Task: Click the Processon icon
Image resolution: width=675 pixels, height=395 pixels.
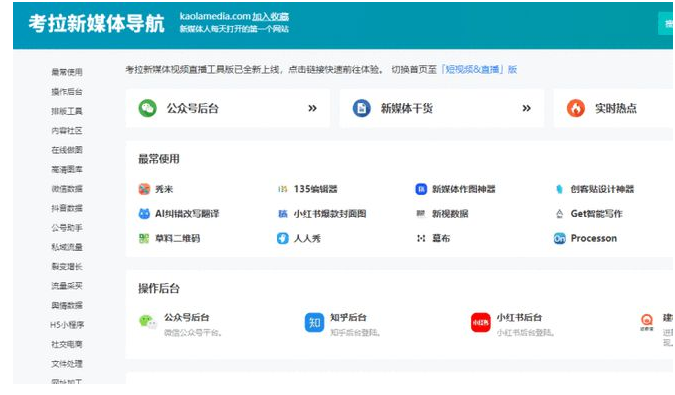Action: (x=559, y=238)
